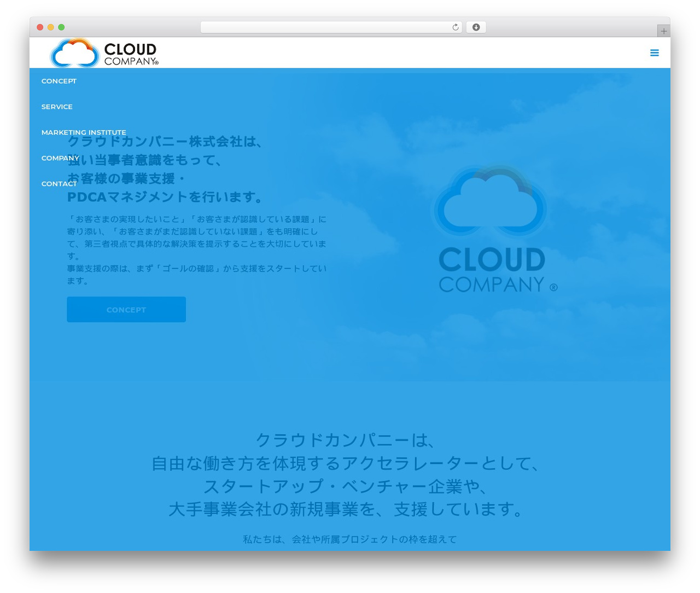Click the large Cloud Company hero logo
Screen dimensions: 700x593
tap(495, 229)
